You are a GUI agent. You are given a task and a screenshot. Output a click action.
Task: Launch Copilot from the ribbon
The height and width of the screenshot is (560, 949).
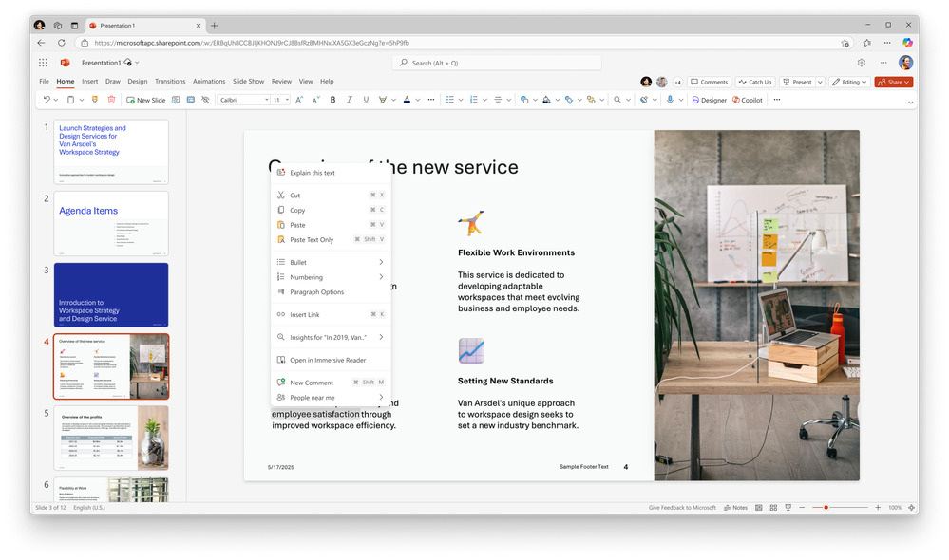(747, 100)
